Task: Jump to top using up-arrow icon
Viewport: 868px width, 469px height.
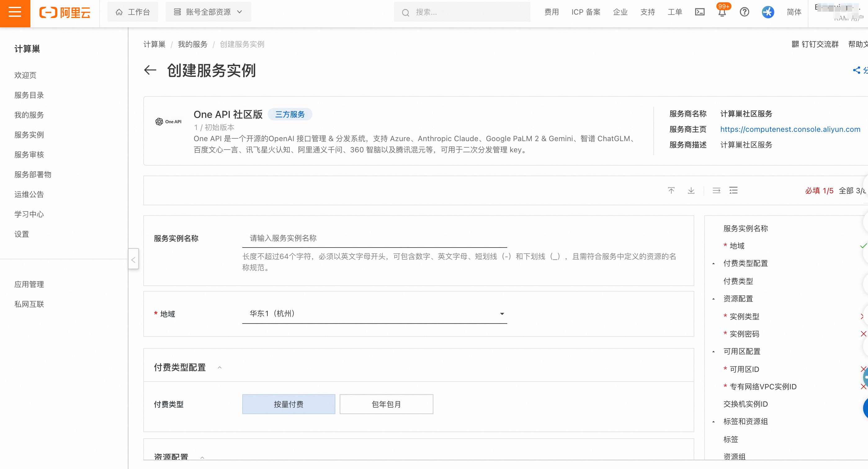Action: point(671,191)
